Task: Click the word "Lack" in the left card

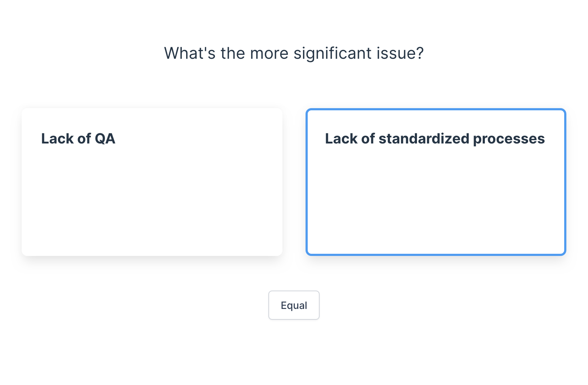Action: [57, 139]
